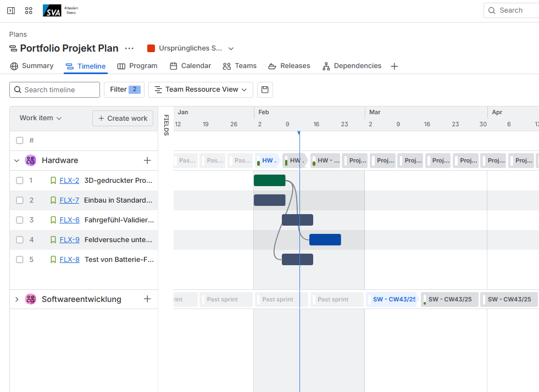Click the plus icon to add a tab
Screen dimensions: 539x392
394,66
